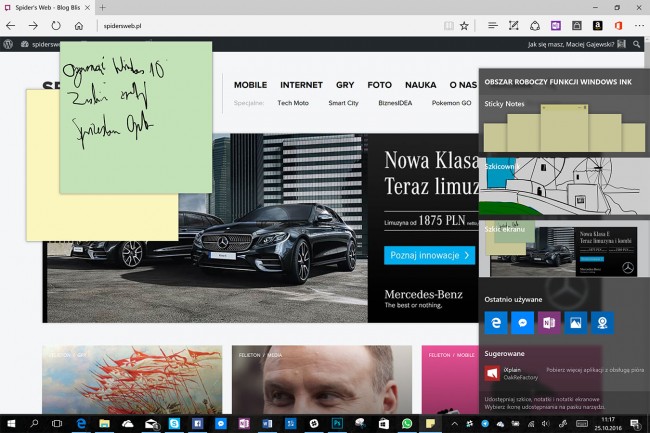Viewport: 650px width, 433px height.
Task: Open the Edge home page button
Action: [x=79, y=26]
